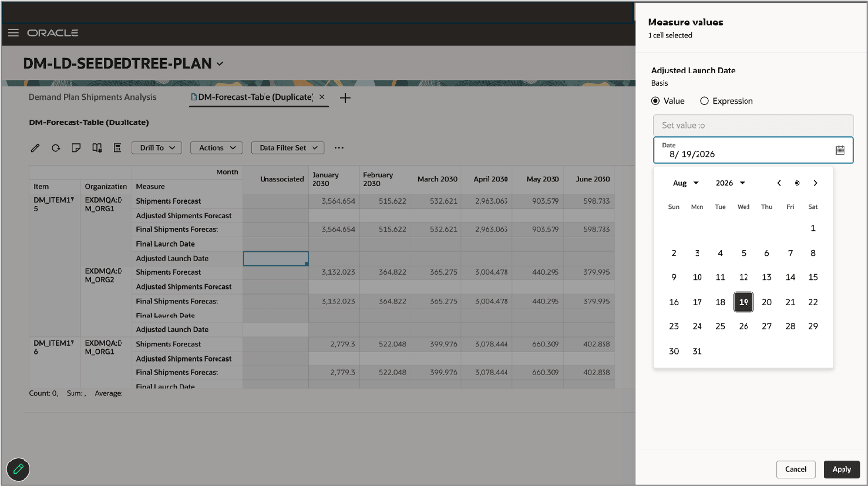
Task: Pick August 5 in the calendar
Action: tap(744, 253)
